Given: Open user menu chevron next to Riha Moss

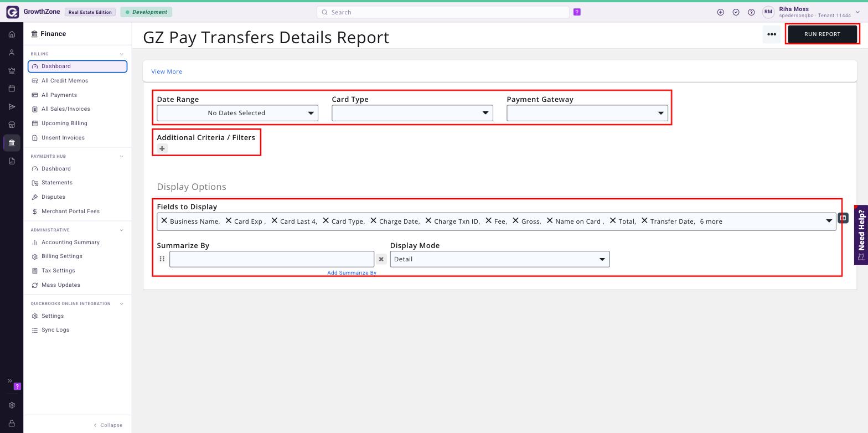Looking at the screenshot, I should (x=857, y=12).
